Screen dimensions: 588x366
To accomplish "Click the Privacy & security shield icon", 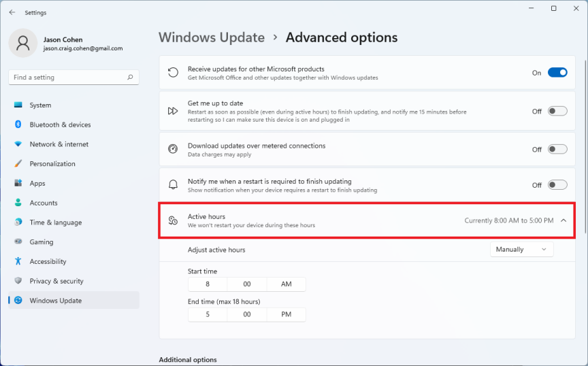I will pos(18,281).
